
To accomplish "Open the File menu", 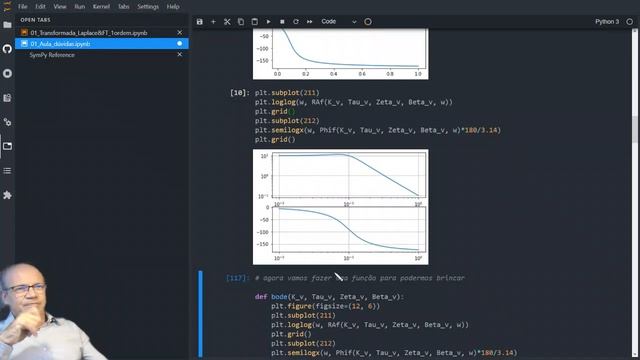I will tap(22, 7).
